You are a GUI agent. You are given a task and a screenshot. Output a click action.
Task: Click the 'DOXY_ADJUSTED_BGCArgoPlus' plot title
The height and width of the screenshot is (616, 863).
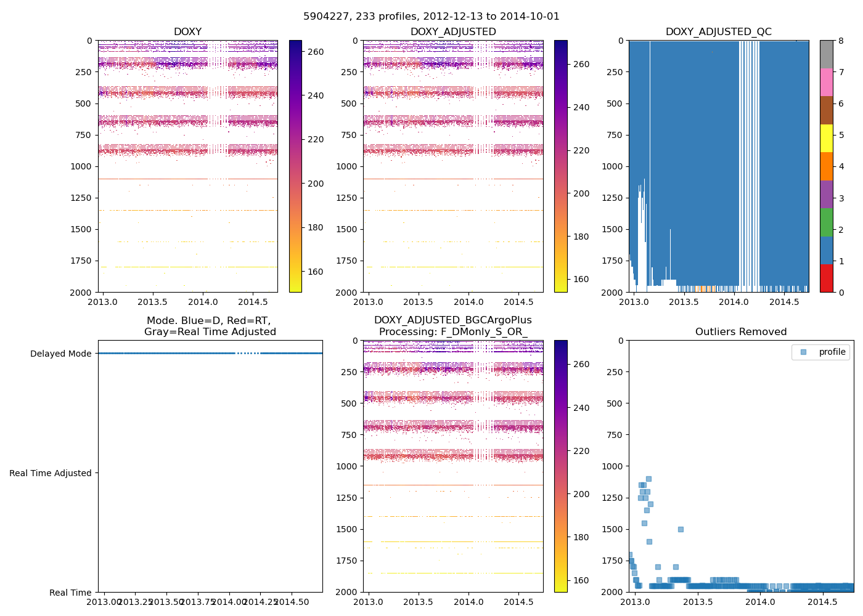(453, 320)
